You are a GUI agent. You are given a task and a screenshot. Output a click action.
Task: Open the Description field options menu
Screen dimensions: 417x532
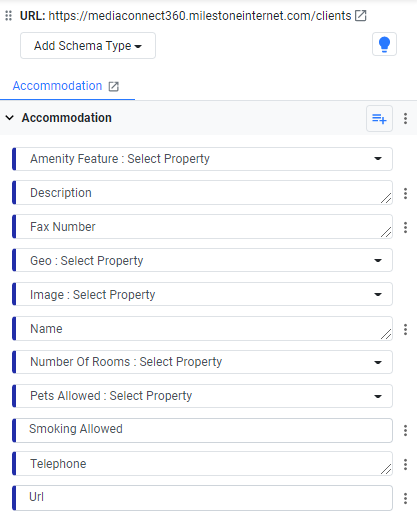pyautogui.click(x=405, y=193)
